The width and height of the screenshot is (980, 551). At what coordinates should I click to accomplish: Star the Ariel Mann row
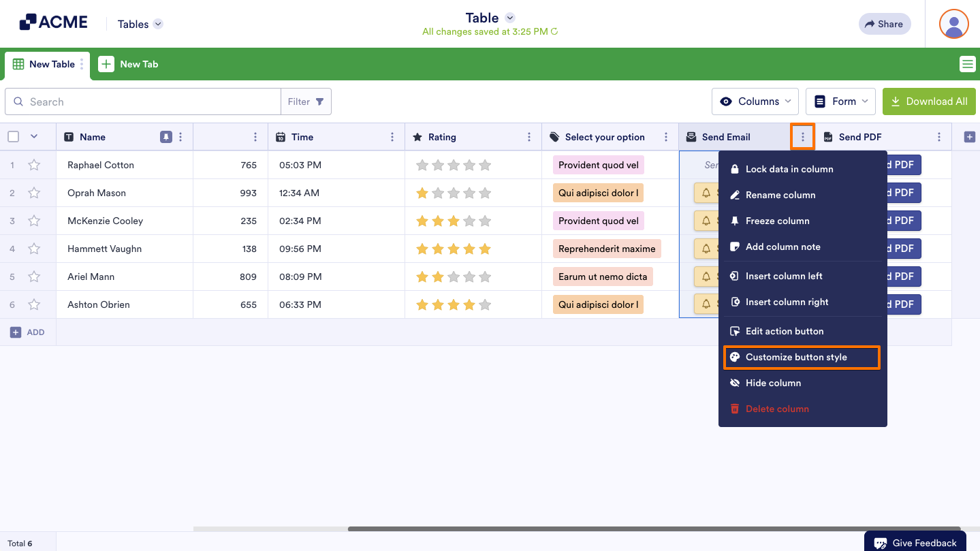[x=34, y=277]
